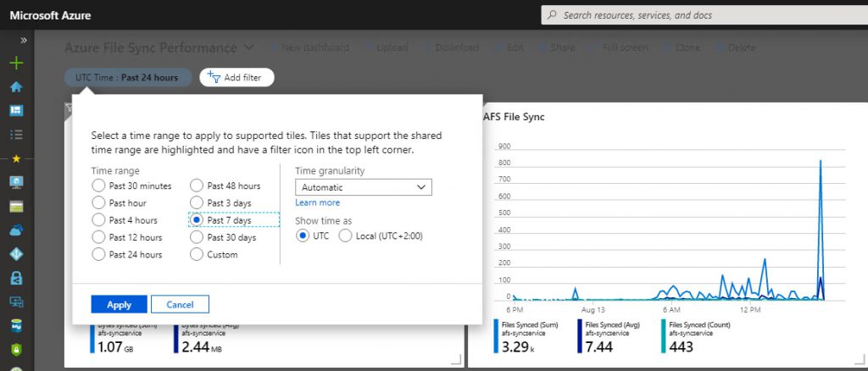Select Past 48 hours time range
The image size is (868, 371).
tap(196, 185)
